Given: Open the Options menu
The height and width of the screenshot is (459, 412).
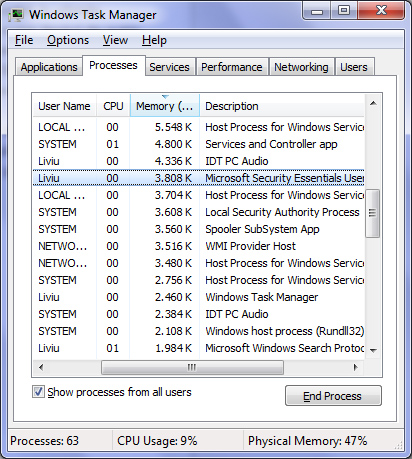Looking at the screenshot, I should tap(68, 40).
